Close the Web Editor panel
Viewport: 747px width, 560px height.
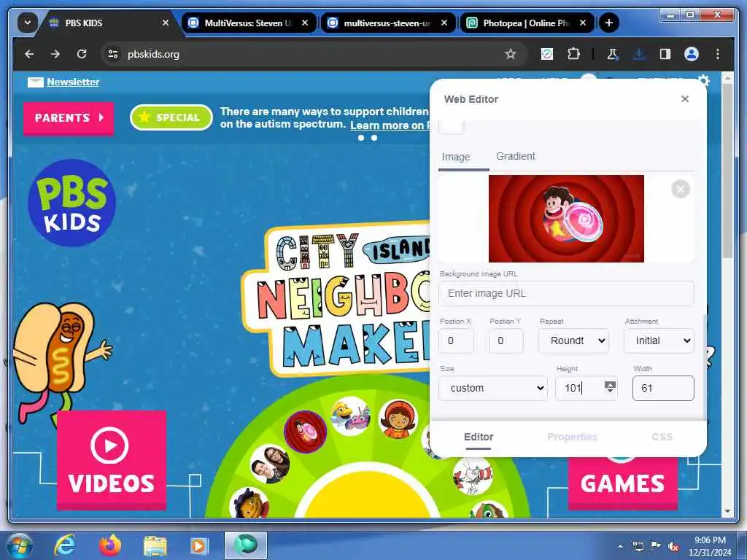pos(684,98)
